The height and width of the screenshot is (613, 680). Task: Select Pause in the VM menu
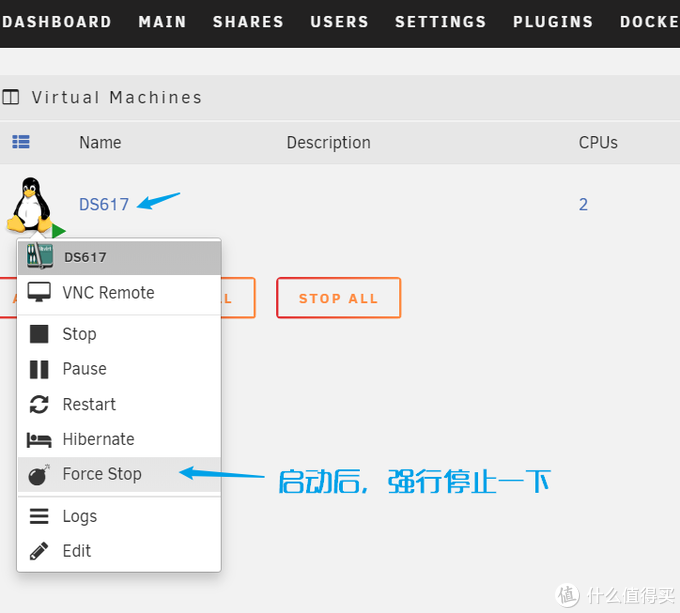click(x=119, y=369)
